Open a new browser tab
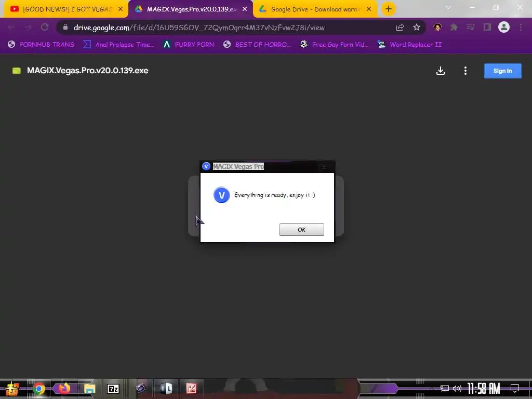 (389, 9)
